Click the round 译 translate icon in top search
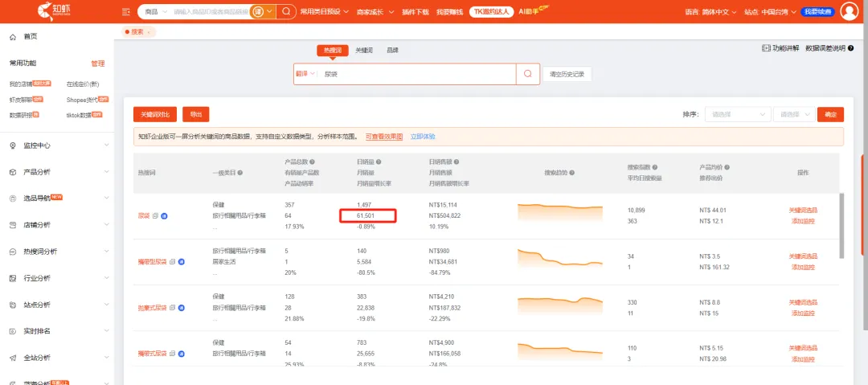Viewport: 868px width, 385px height. coord(257,11)
